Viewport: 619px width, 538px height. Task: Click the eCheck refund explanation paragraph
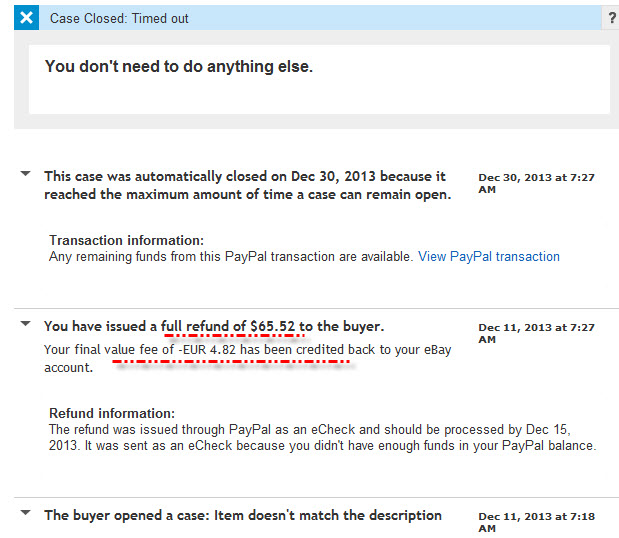pos(323,437)
